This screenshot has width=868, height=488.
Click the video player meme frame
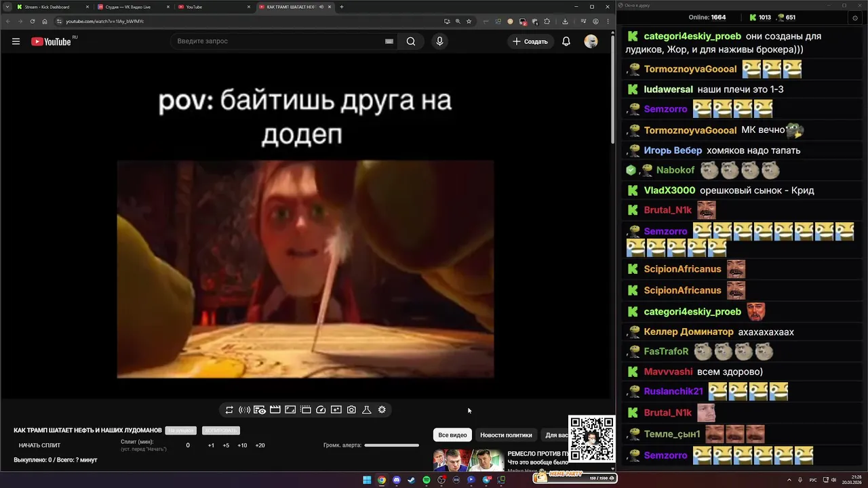pyautogui.click(x=305, y=269)
